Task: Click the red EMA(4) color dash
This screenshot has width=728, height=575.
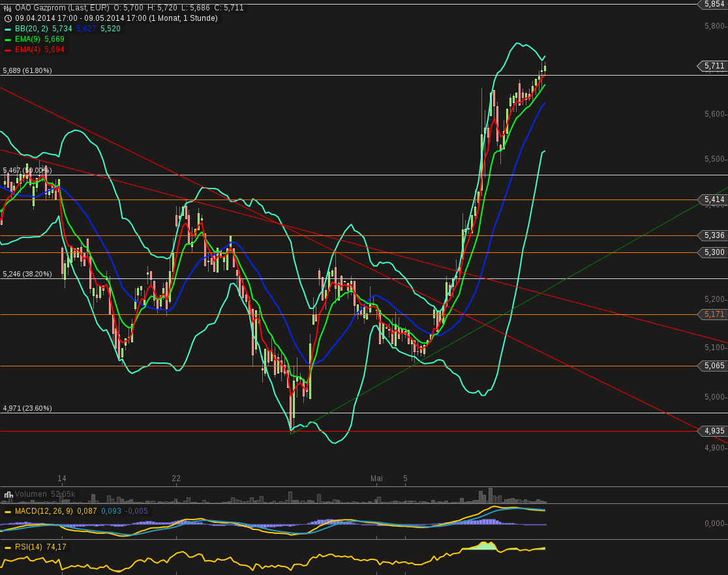Action: (x=7, y=49)
